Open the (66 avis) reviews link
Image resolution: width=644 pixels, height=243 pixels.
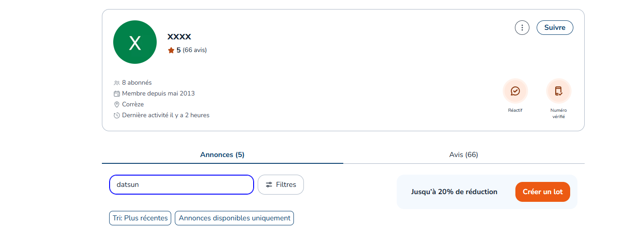click(195, 50)
